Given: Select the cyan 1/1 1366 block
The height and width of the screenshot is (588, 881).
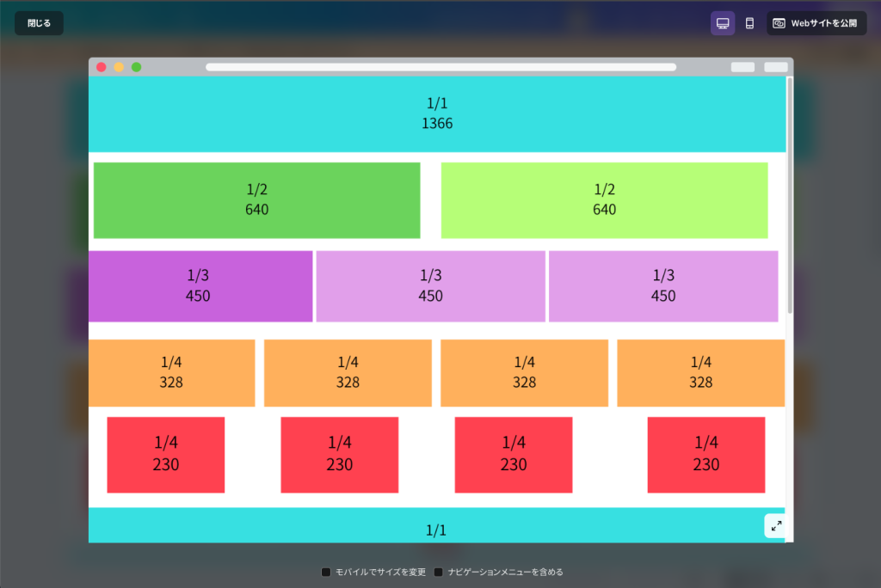Looking at the screenshot, I should pyautogui.click(x=437, y=113).
